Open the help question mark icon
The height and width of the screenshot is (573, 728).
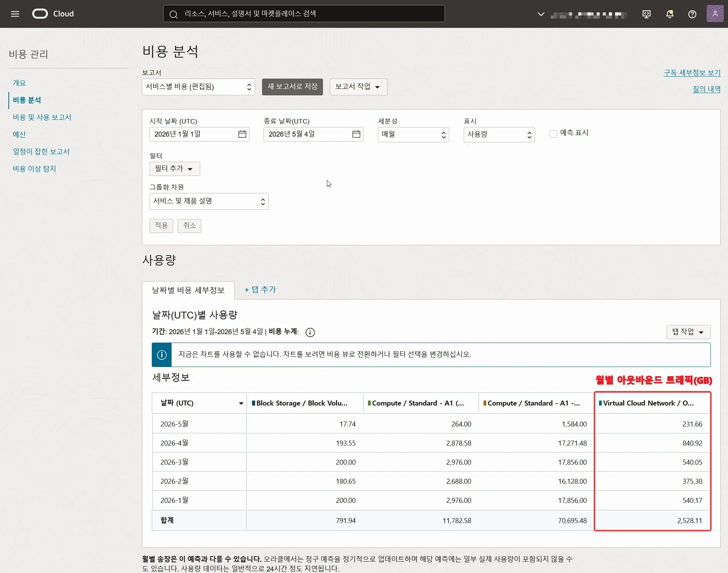(692, 14)
